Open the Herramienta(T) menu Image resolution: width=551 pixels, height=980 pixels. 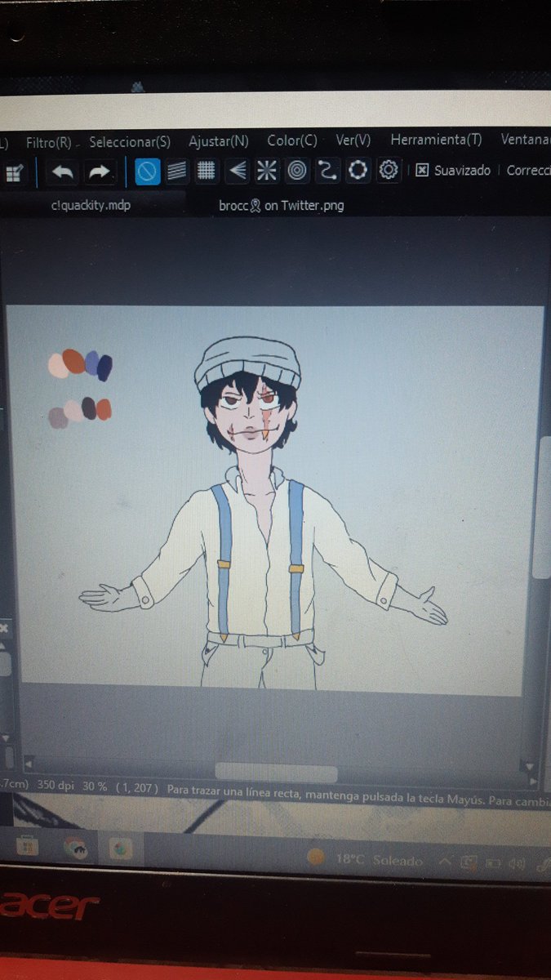click(436, 140)
